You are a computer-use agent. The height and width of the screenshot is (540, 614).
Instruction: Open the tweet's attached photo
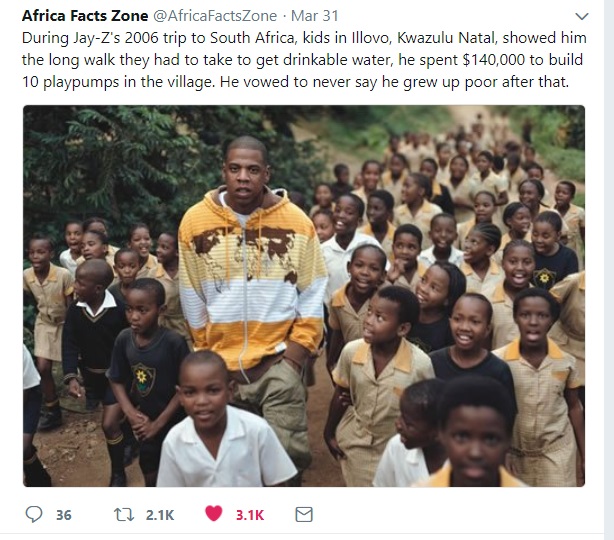(x=304, y=296)
